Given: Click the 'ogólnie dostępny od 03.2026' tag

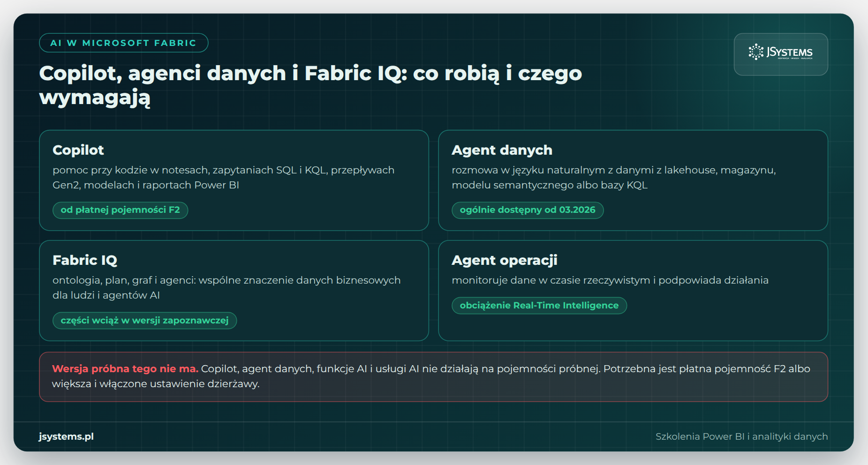Looking at the screenshot, I should [528, 210].
